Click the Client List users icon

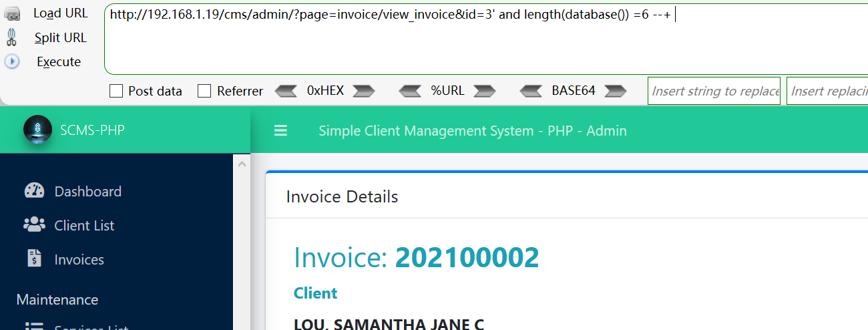coord(34,225)
